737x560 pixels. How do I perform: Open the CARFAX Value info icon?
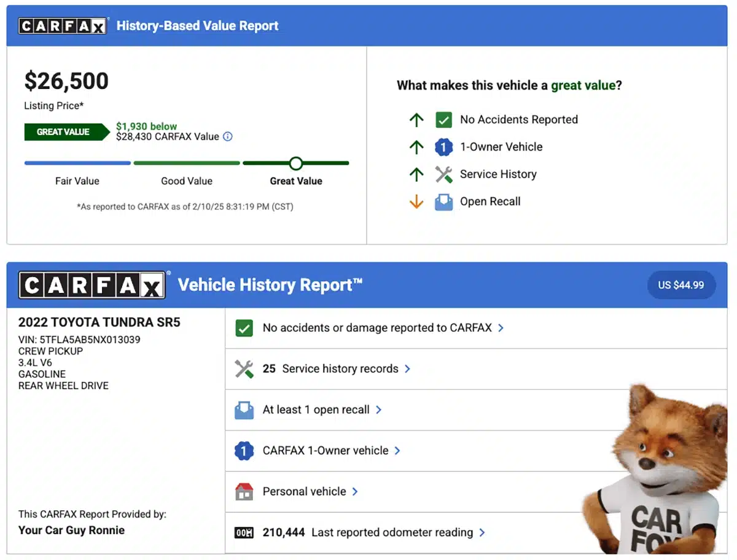coord(228,136)
